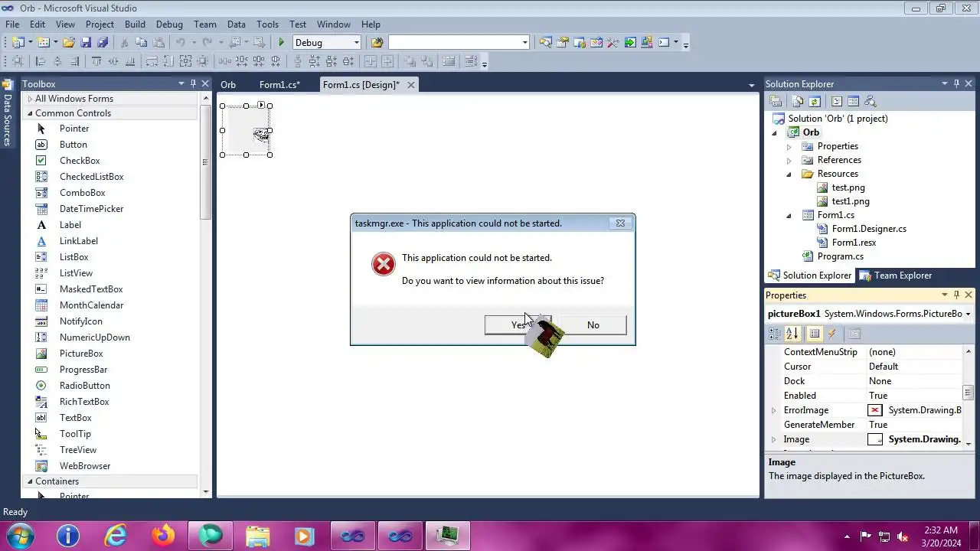Click the Align Lefts icon in the layout toolbar

coord(41,62)
